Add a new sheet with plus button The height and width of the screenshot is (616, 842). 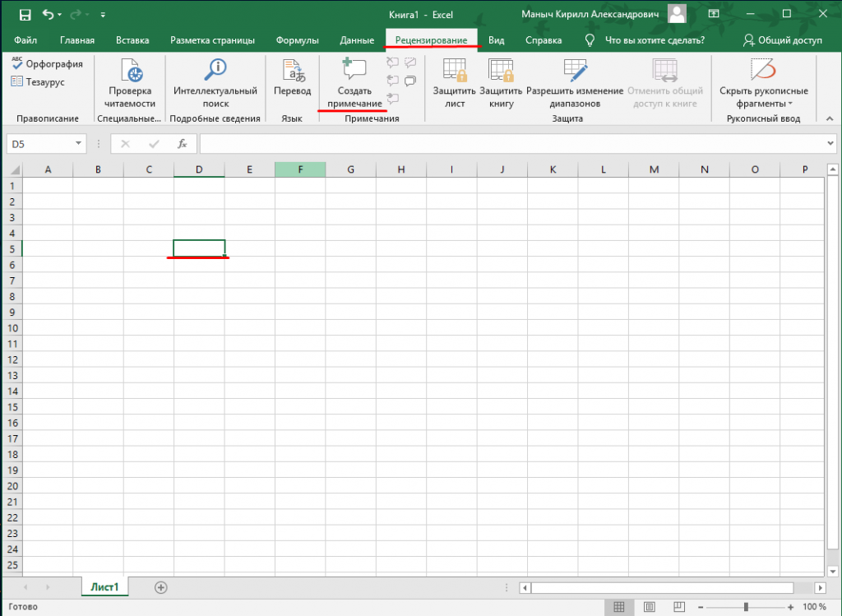pos(161,587)
